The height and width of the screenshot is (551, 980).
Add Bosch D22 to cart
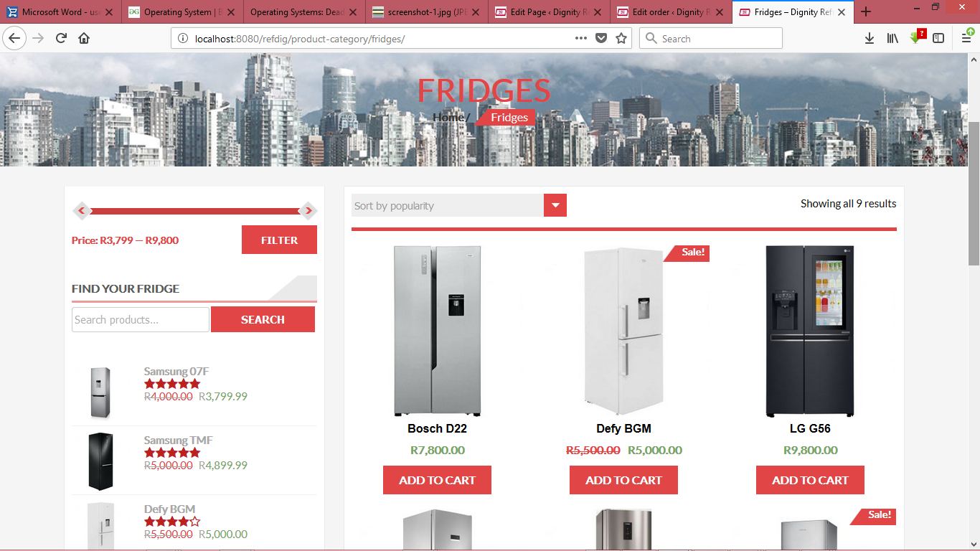tap(437, 480)
